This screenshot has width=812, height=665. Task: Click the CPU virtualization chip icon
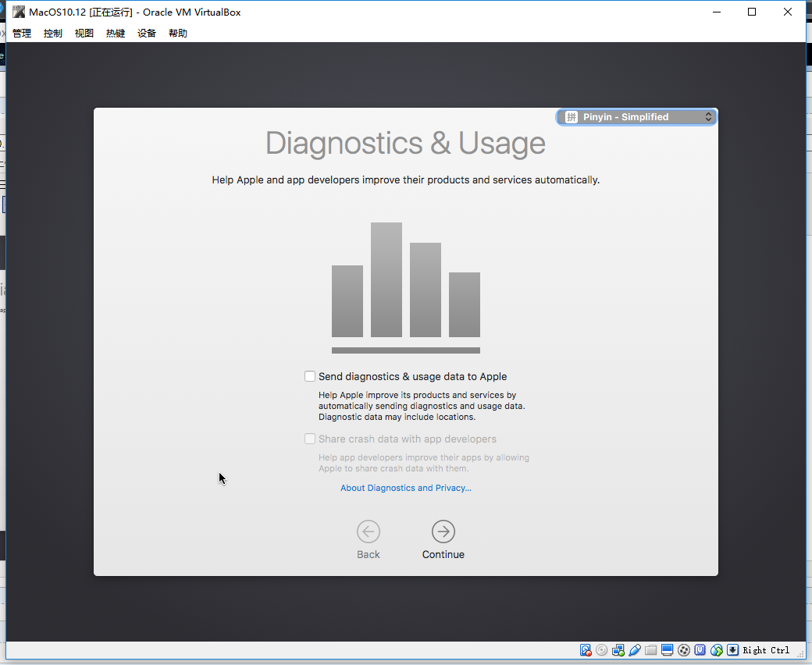click(700, 650)
